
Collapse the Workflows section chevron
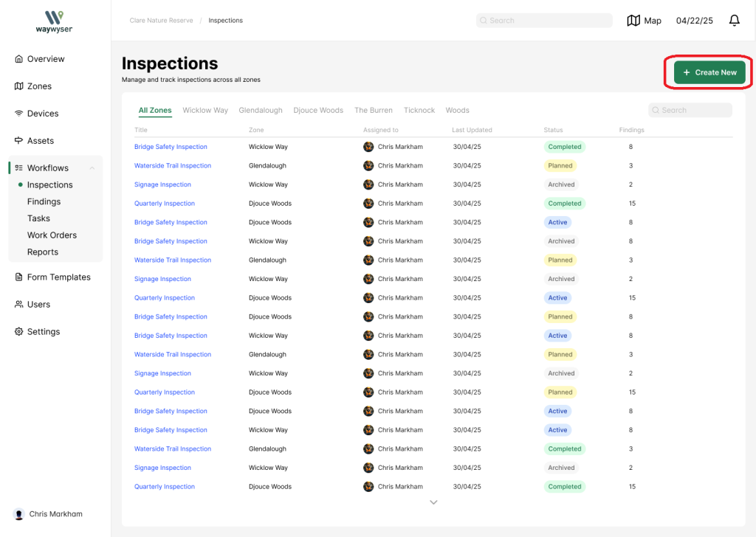pyautogui.click(x=92, y=168)
